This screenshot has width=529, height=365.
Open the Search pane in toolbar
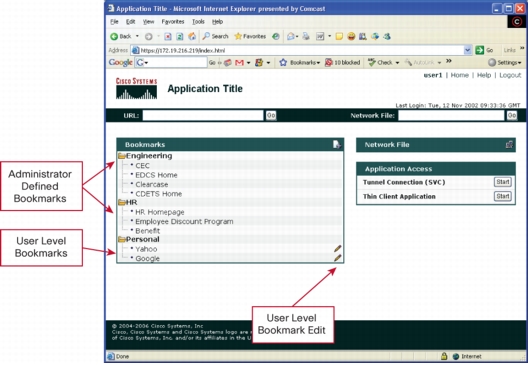click(x=215, y=36)
